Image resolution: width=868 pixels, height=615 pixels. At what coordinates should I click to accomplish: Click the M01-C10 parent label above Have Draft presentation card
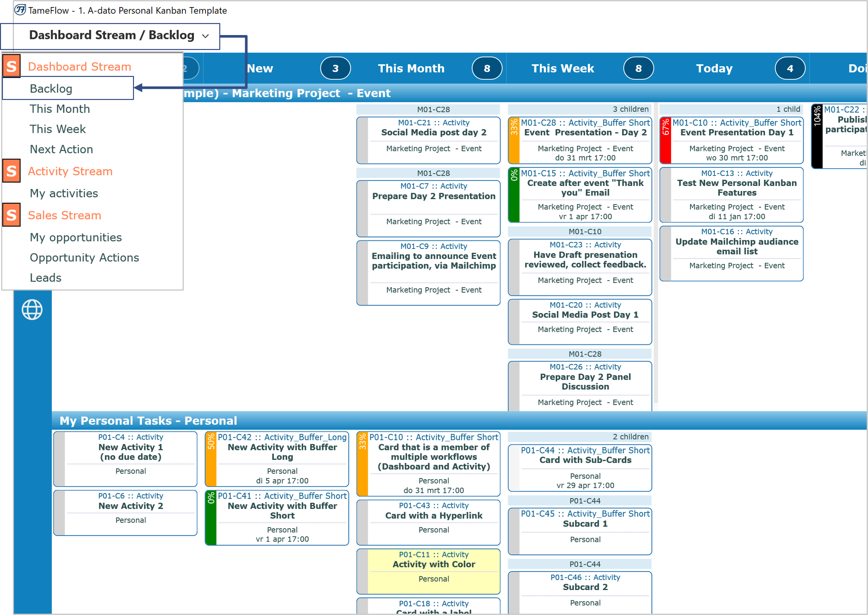tap(580, 231)
